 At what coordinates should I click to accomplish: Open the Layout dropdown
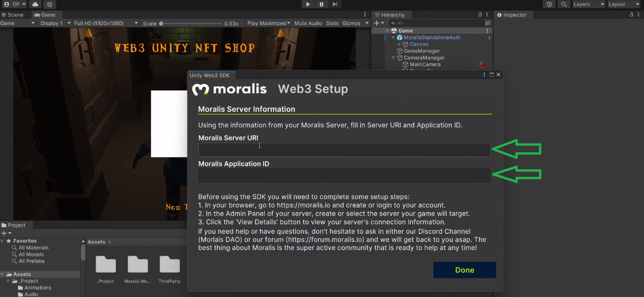tap(624, 4)
